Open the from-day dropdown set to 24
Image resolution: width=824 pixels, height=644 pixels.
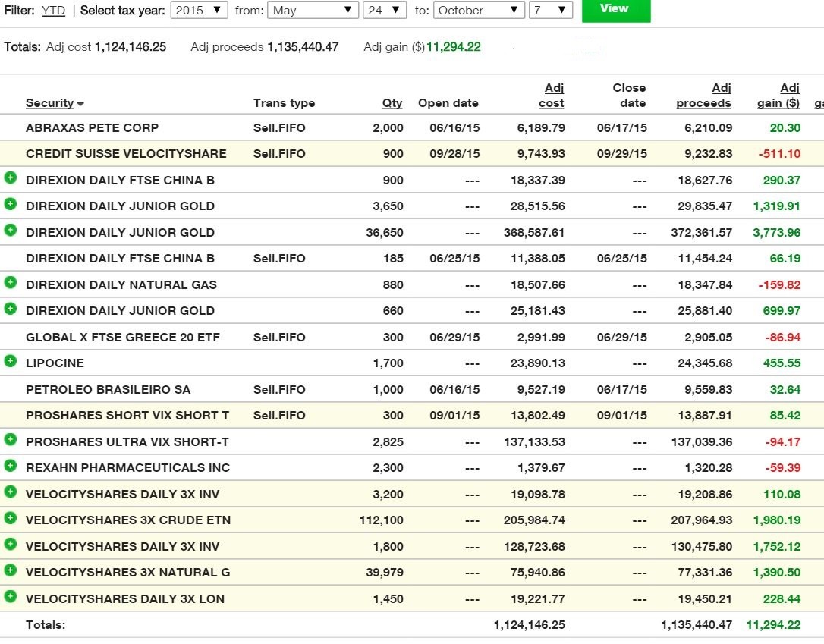point(385,10)
